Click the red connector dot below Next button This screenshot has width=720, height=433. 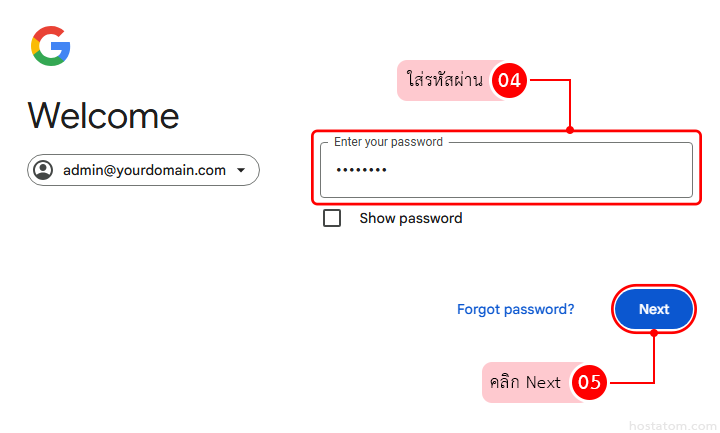click(653, 334)
